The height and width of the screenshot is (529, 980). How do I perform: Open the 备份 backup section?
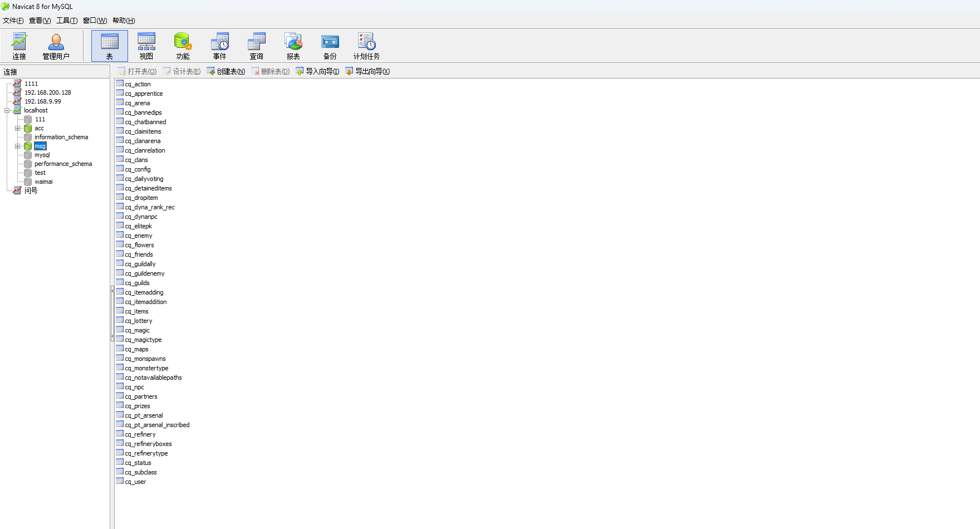pos(330,46)
